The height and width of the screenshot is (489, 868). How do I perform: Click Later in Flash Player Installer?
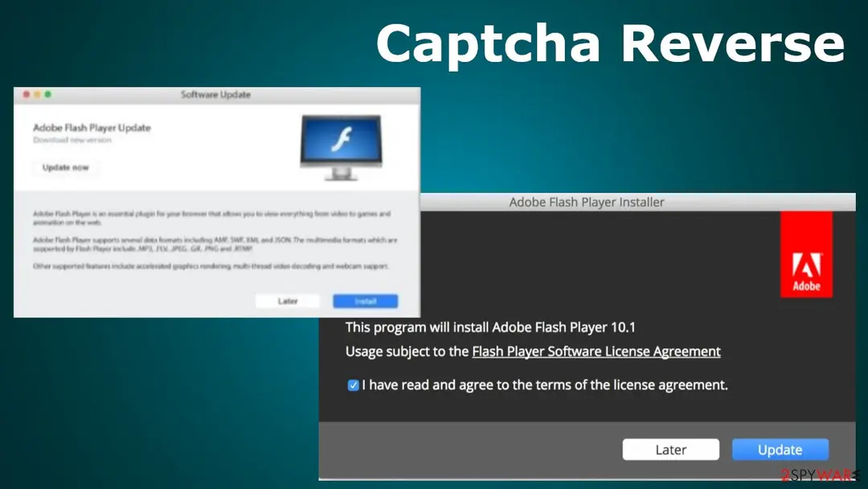point(671,450)
